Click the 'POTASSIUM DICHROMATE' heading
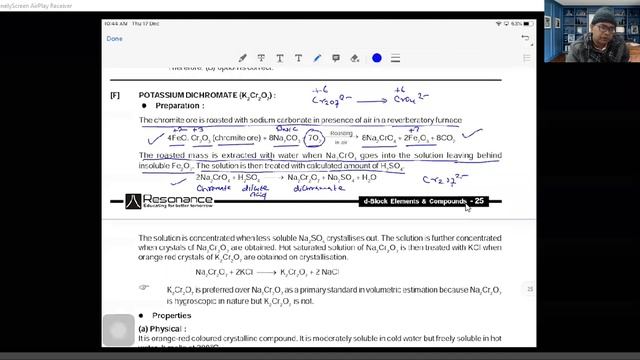 pyautogui.click(x=207, y=95)
